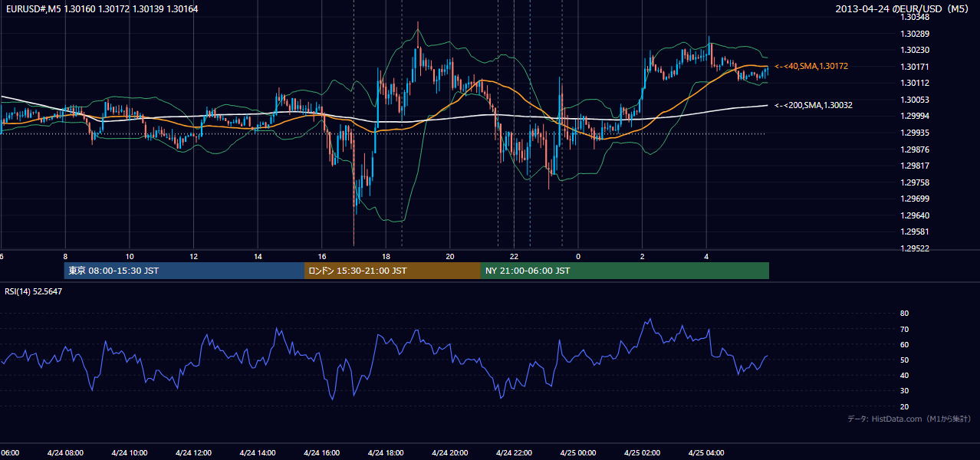
Task: Select the 東京 08:00-15:30 JST session bar
Action: pyautogui.click(x=184, y=271)
